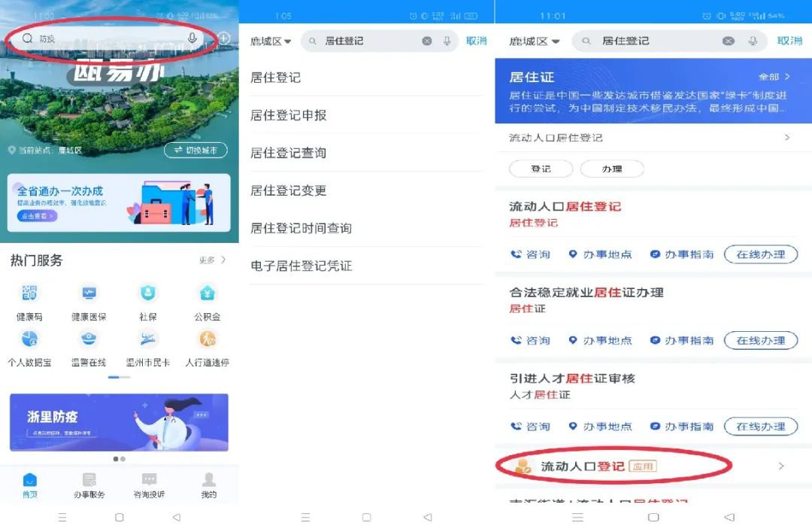
Task: Tap 咨询 under 引进人才居住证审核
Action: click(530, 427)
